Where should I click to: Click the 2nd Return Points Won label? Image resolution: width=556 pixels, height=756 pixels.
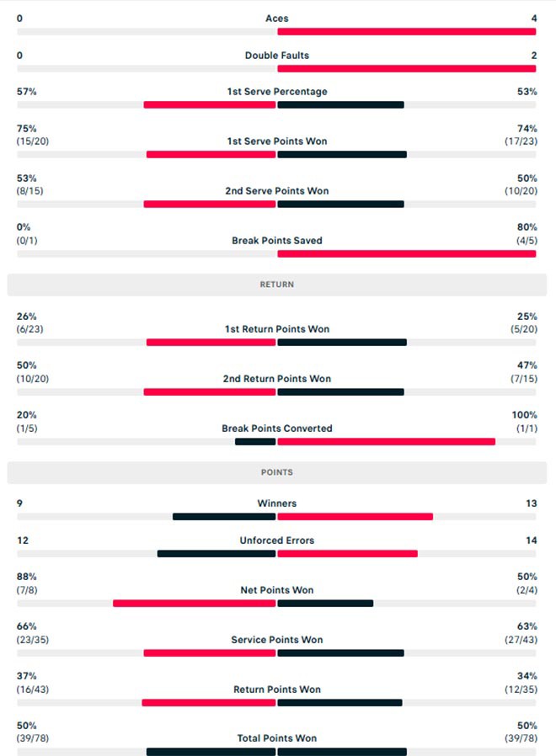[x=277, y=379]
